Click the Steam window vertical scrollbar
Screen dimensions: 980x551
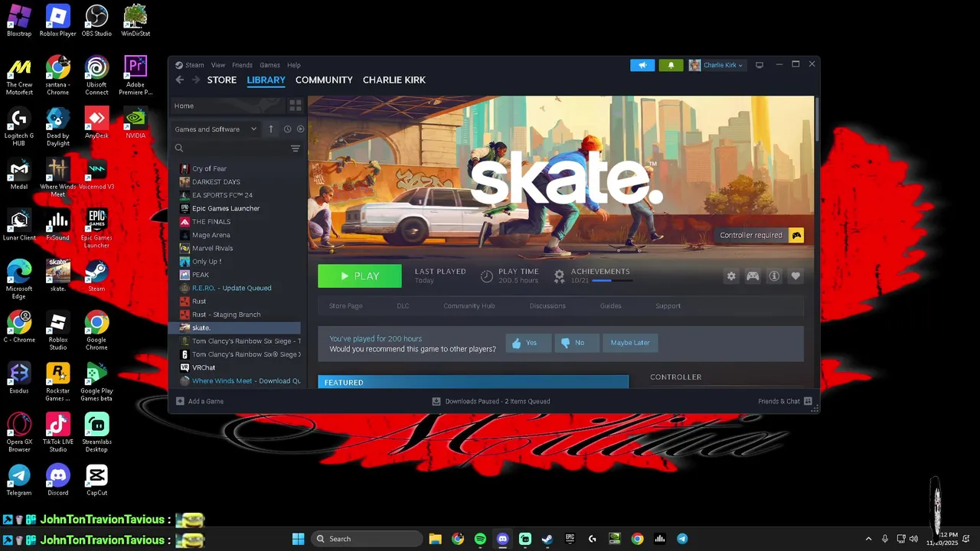[817, 119]
